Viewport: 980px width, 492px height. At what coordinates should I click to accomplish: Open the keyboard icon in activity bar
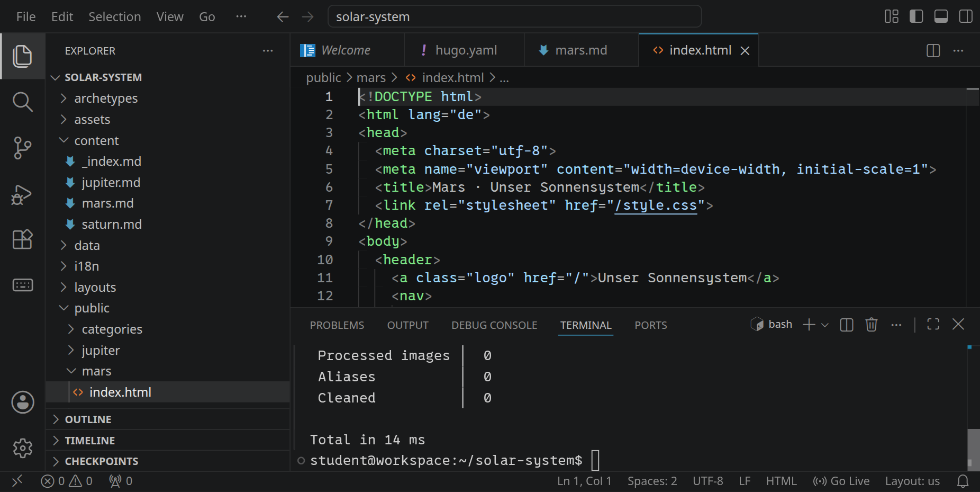click(22, 285)
